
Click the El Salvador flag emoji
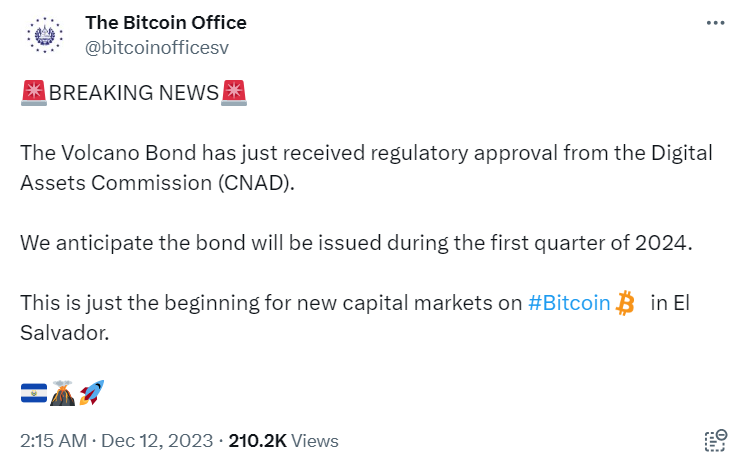34,393
